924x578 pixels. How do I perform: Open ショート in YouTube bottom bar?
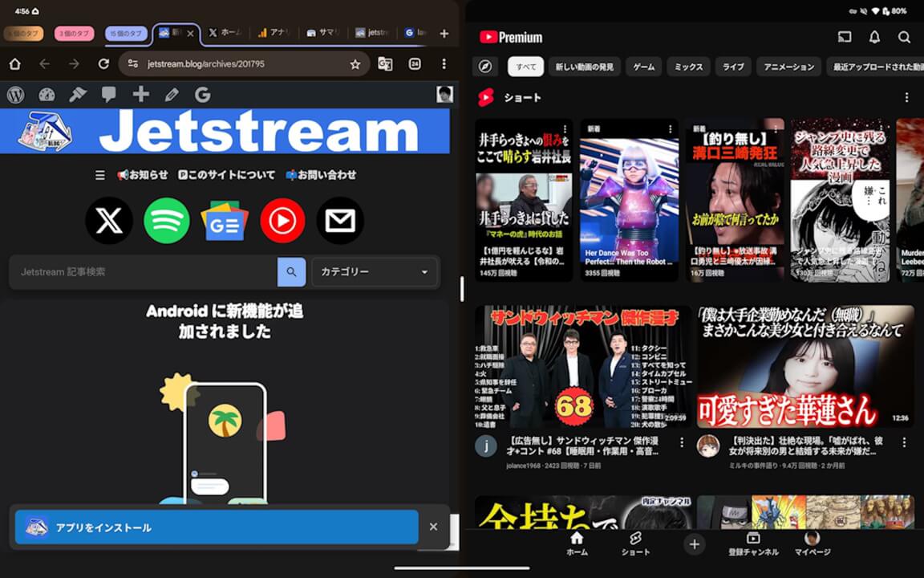635,543
